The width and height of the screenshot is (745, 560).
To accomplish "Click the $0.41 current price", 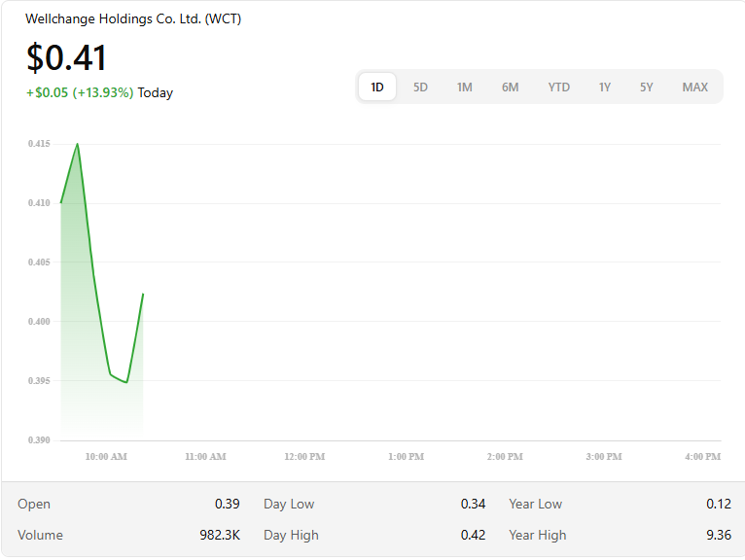I will [x=66, y=58].
